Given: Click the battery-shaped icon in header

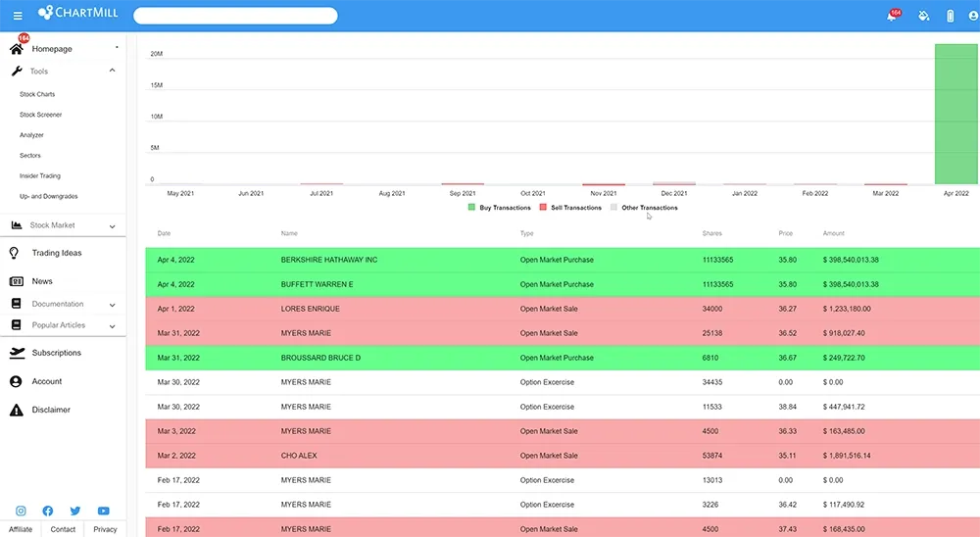Looking at the screenshot, I should [950, 16].
